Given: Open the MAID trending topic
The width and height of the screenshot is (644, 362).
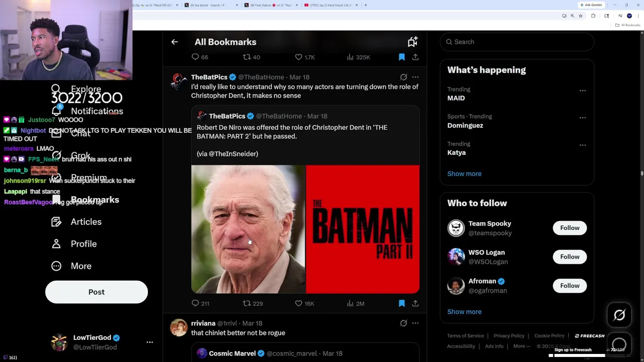Looking at the screenshot, I should tap(456, 99).
